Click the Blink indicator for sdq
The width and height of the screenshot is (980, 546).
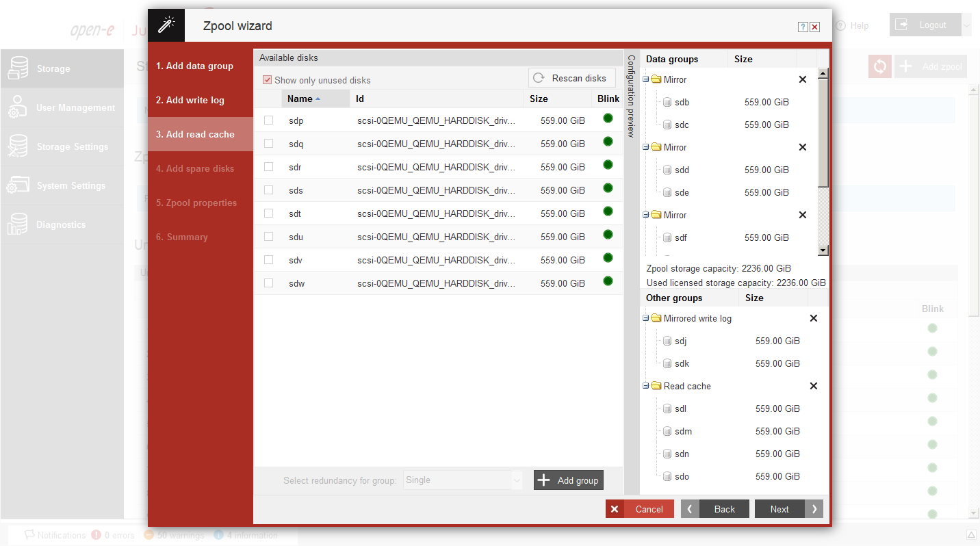(608, 142)
